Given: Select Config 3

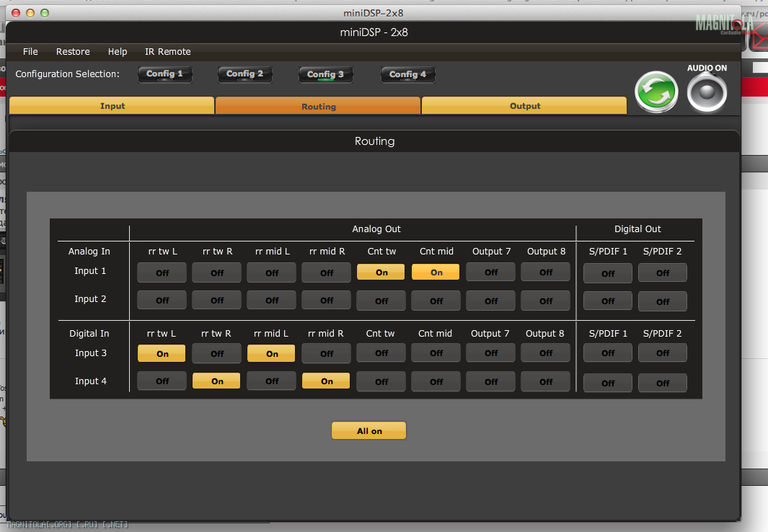Looking at the screenshot, I should tap(326, 75).
